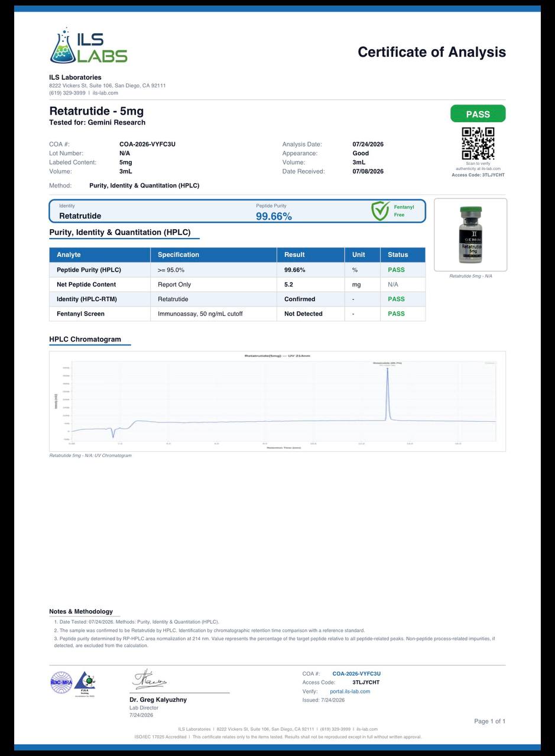Click the ils-lab.com address in header
555x756 pixels.
coord(105,93)
